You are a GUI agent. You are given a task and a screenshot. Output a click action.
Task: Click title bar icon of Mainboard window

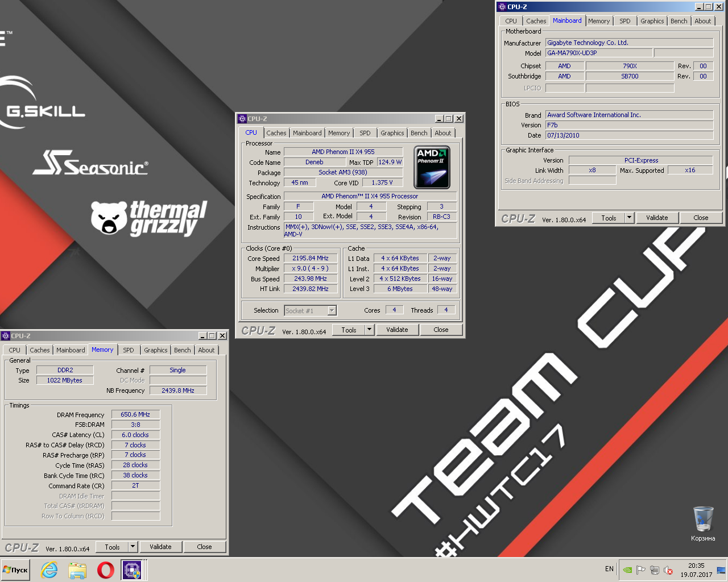pos(502,7)
